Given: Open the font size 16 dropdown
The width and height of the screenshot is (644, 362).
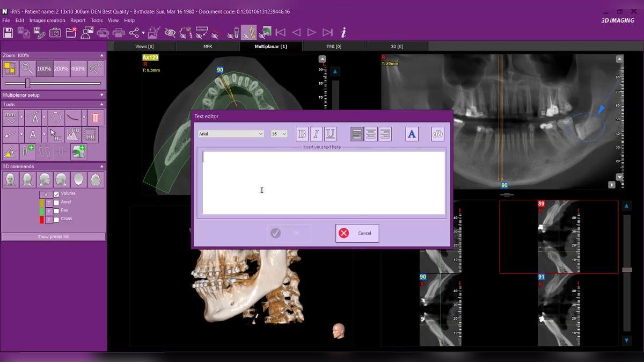Looking at the screenshot, I should [279, 134].
